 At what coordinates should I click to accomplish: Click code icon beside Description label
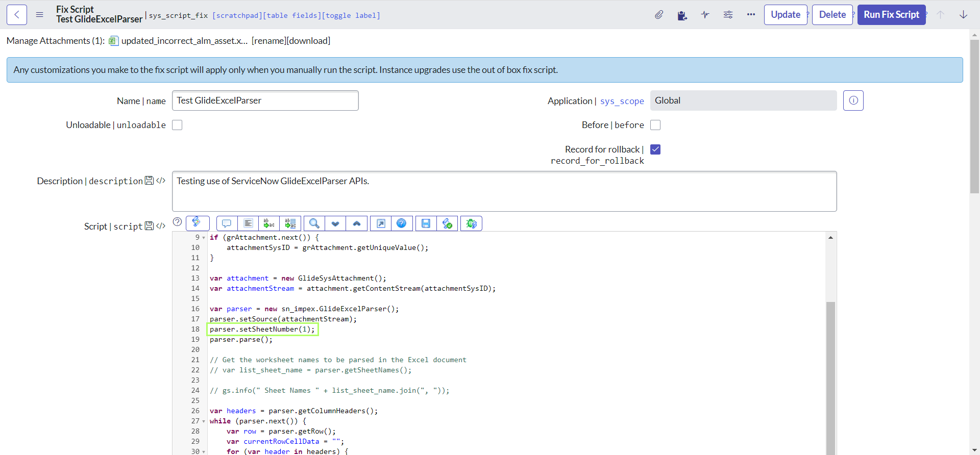[161, 181]
